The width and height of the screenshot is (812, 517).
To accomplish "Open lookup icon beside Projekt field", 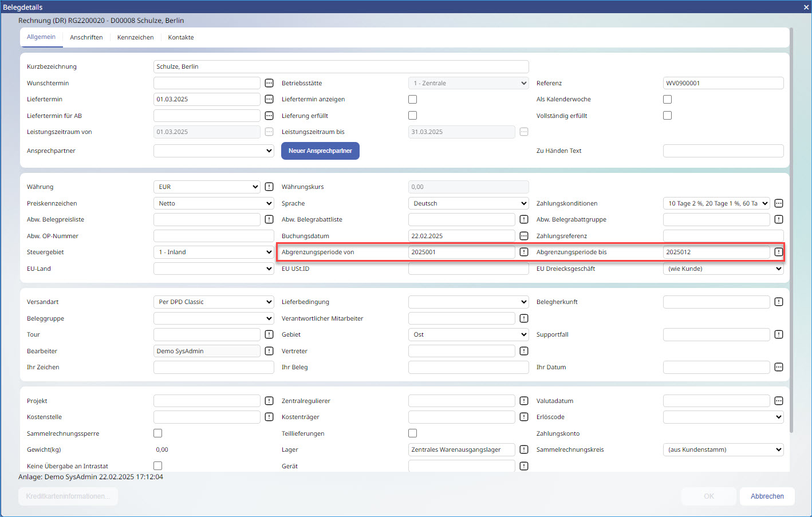I will (x=269, y=401).
